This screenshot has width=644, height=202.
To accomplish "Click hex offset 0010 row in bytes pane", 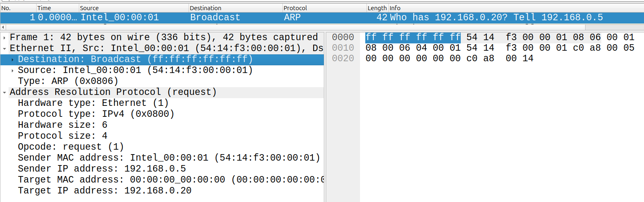I will pyautogui.click(x=343, y=48).
